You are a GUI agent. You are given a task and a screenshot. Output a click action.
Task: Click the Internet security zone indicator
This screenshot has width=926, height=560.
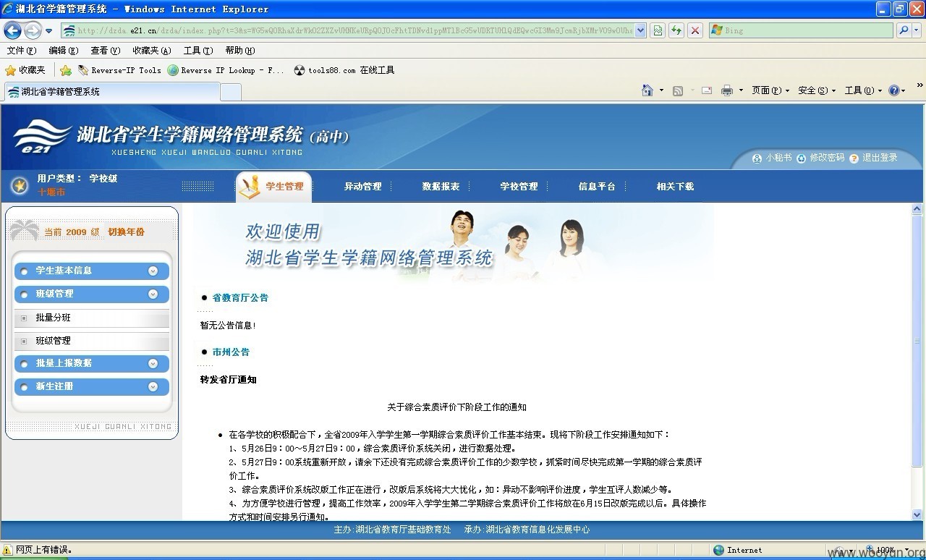737,550
